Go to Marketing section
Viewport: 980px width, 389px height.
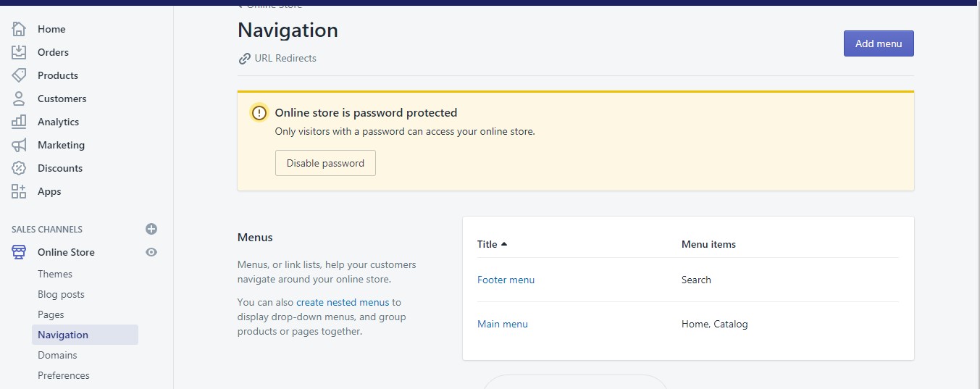pyautogui.click(x=61, y=145)
